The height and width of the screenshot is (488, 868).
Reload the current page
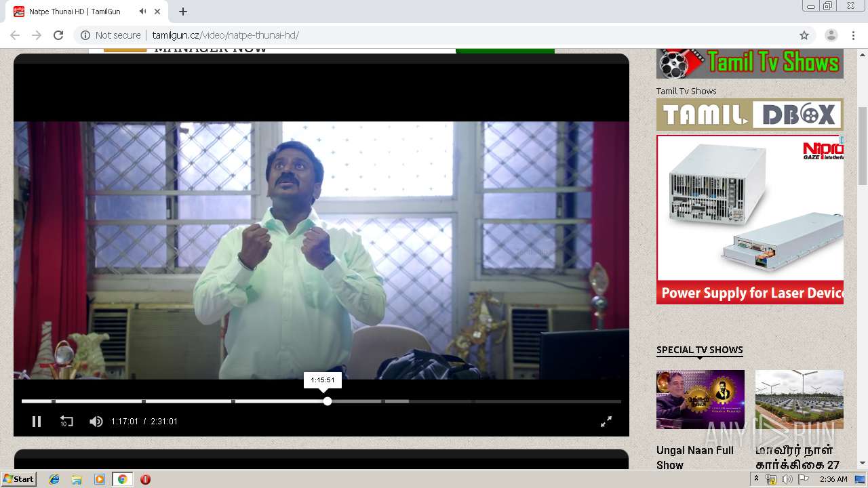click(x=58, y=35)
